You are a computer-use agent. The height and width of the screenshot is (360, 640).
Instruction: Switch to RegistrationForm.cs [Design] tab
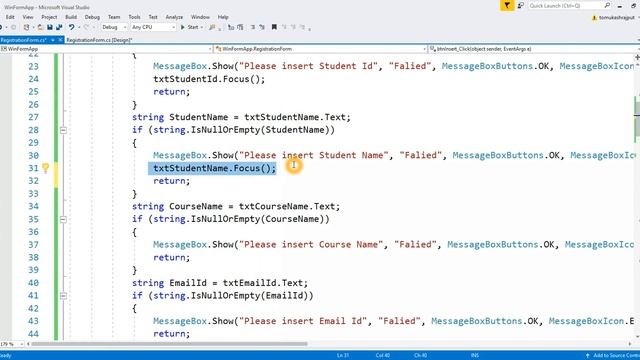[99, 40]
